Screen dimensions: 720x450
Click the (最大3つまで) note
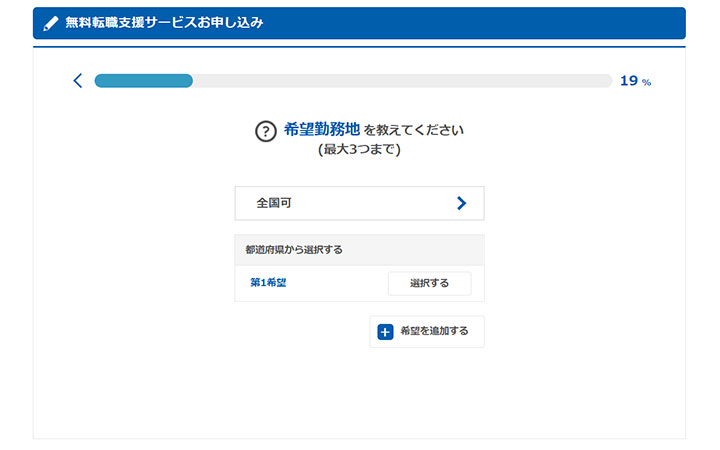click(359, 150)
